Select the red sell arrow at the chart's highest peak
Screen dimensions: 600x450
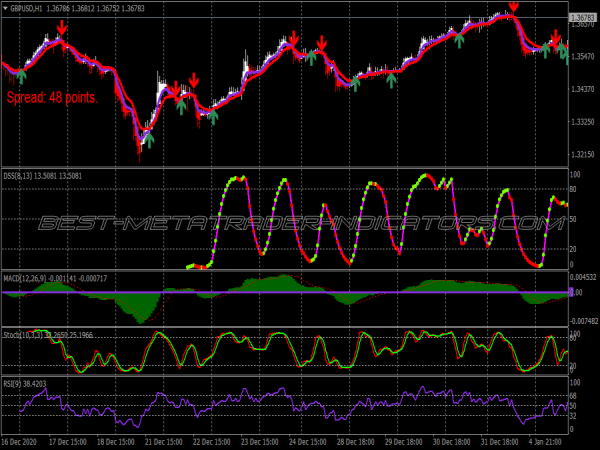[514, 8]
